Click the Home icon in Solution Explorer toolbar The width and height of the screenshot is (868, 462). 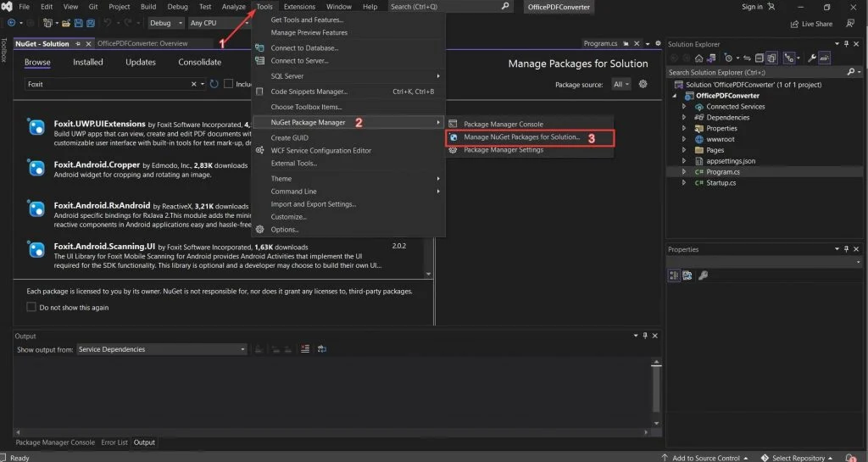699,58
